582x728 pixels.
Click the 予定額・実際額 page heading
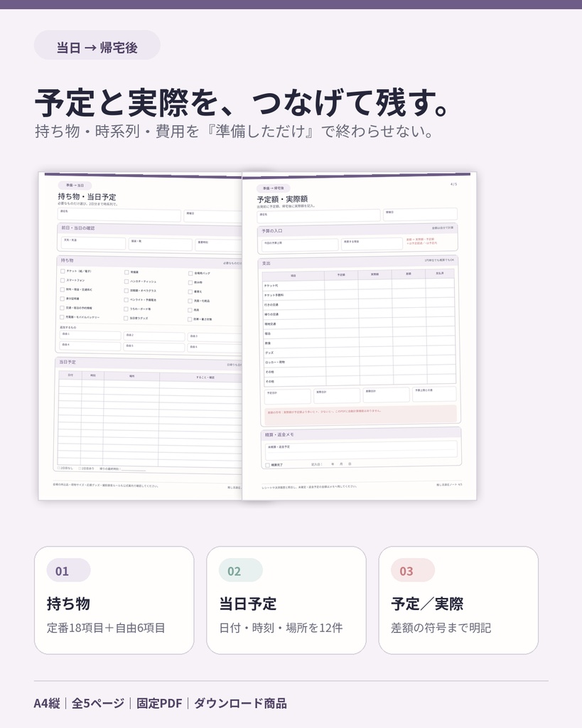pos(282,199)
